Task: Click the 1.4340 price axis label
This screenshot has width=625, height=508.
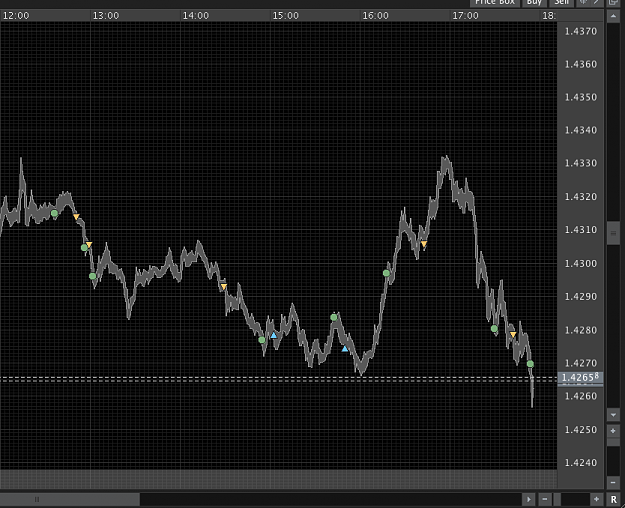Action: tap(581, 130)
